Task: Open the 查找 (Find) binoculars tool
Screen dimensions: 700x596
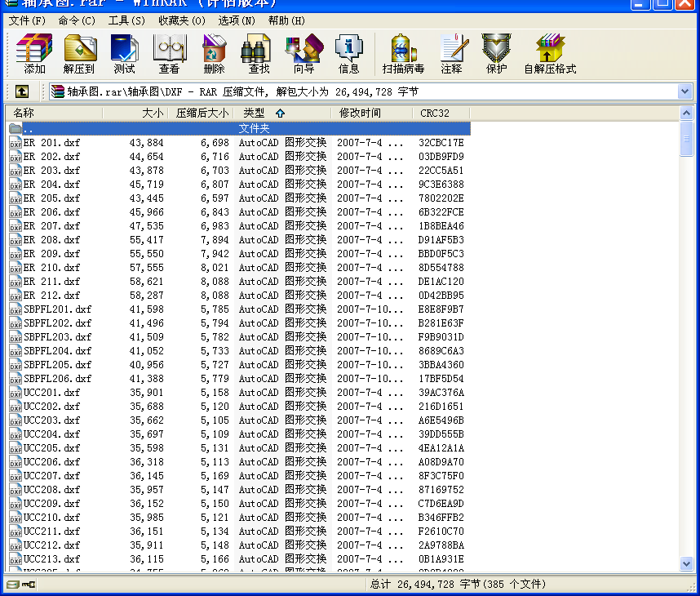Action: pyautogui.click(x=259, y=54)
